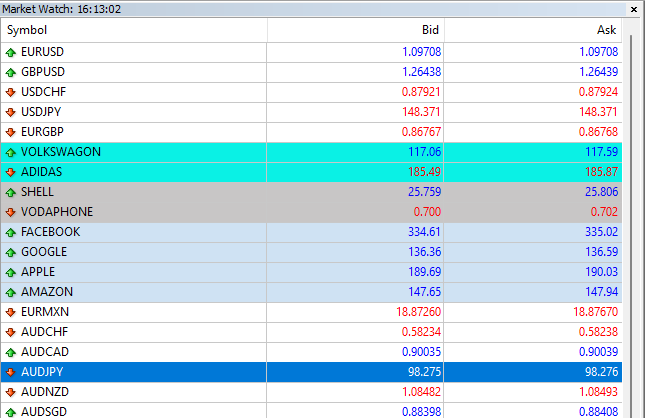Click the green arrow icon beside FACEBOOK

11,232
